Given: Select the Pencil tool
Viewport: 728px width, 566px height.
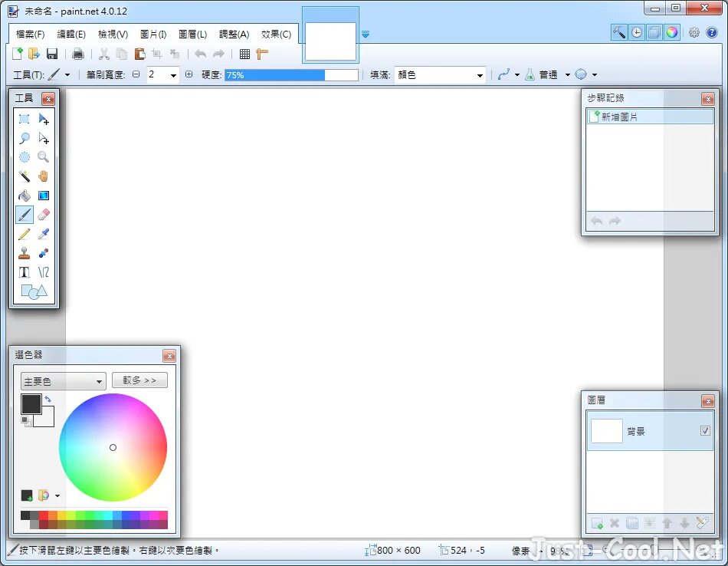Looking at the screenshot, I should [25, 234].
